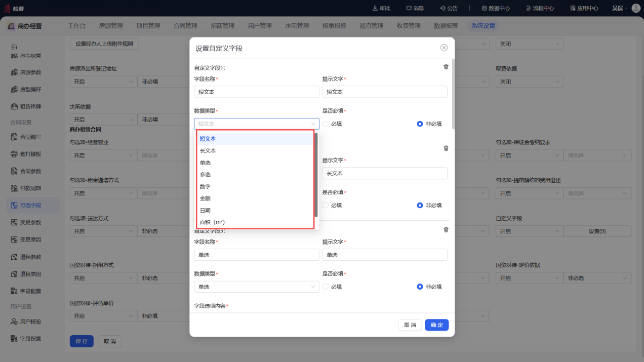
Task: Click the blue 确定 button
Action: point(436,325)
